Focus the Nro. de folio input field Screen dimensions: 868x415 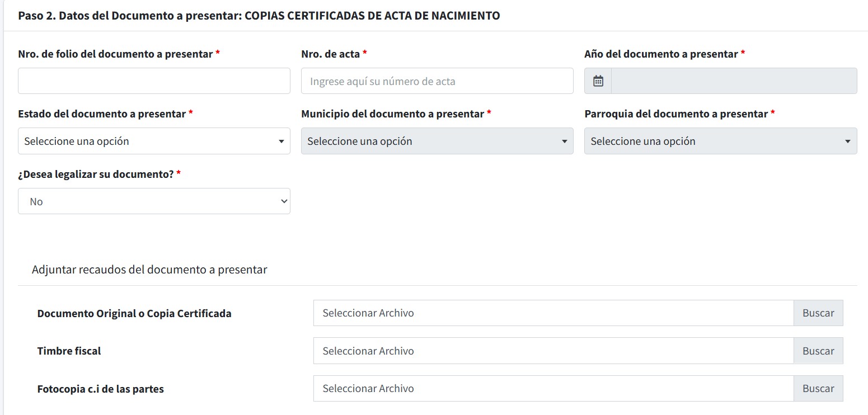point(154,81)
